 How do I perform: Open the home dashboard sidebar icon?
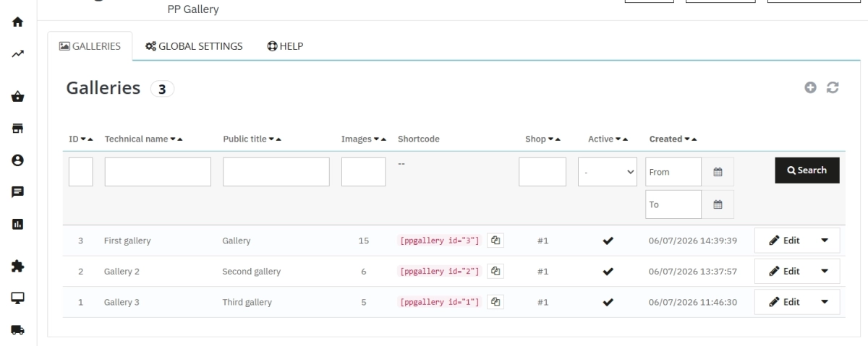point(17,22)
